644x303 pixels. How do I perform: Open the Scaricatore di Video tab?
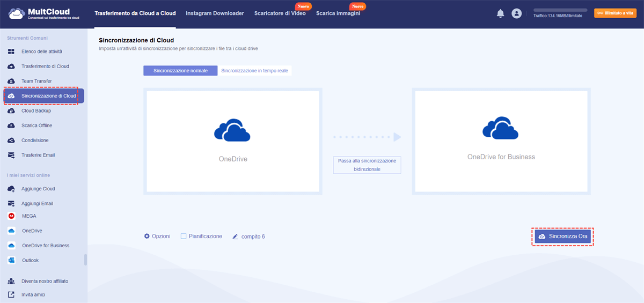pyautogui.click(x=280, y=13)
